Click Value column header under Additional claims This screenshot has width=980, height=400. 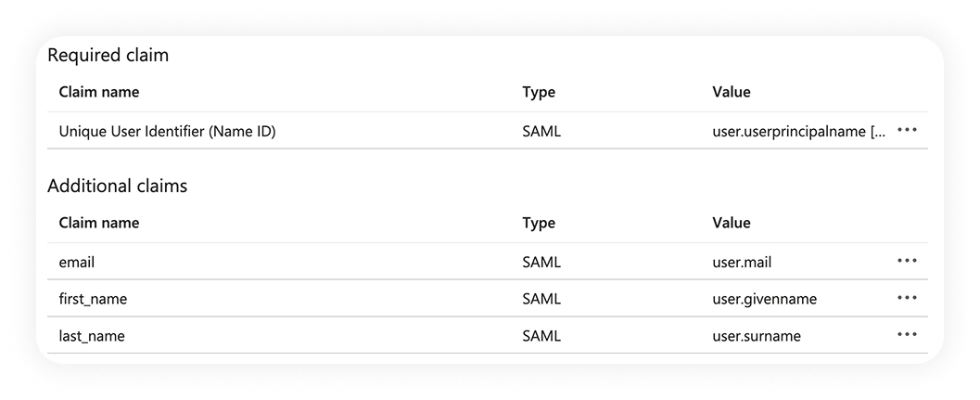pos(732,223)
